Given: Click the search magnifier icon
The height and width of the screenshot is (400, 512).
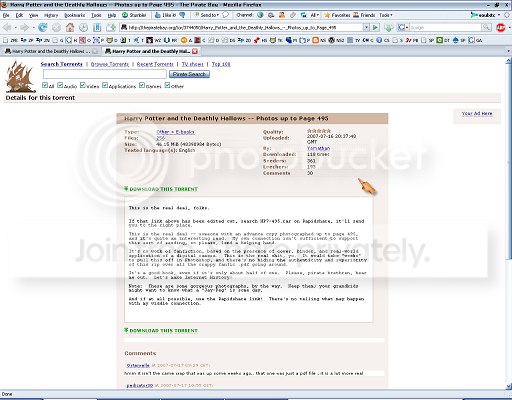Looking at the screenshot, I should coord(486,27).
